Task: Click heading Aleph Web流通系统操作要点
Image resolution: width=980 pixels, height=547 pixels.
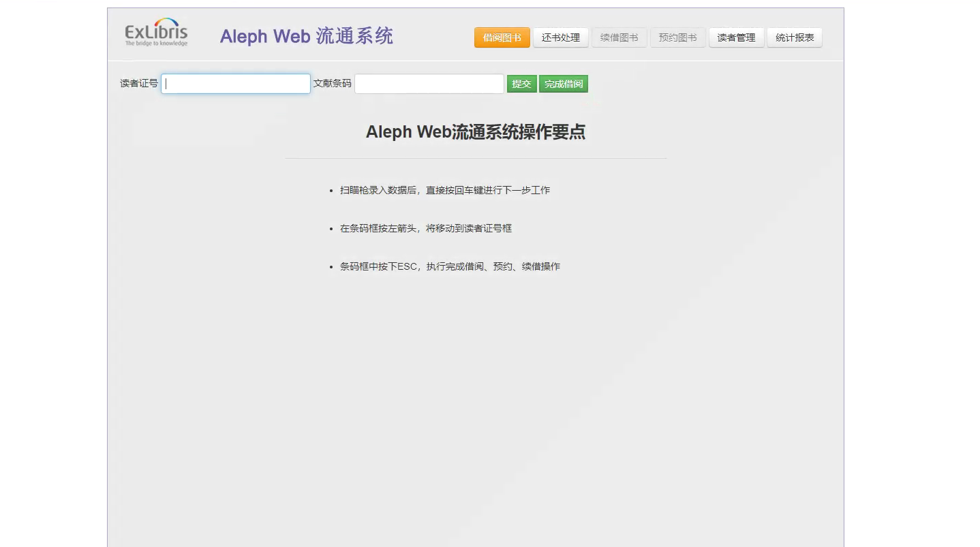Action: pyautogui.click(x=476, y=132)
